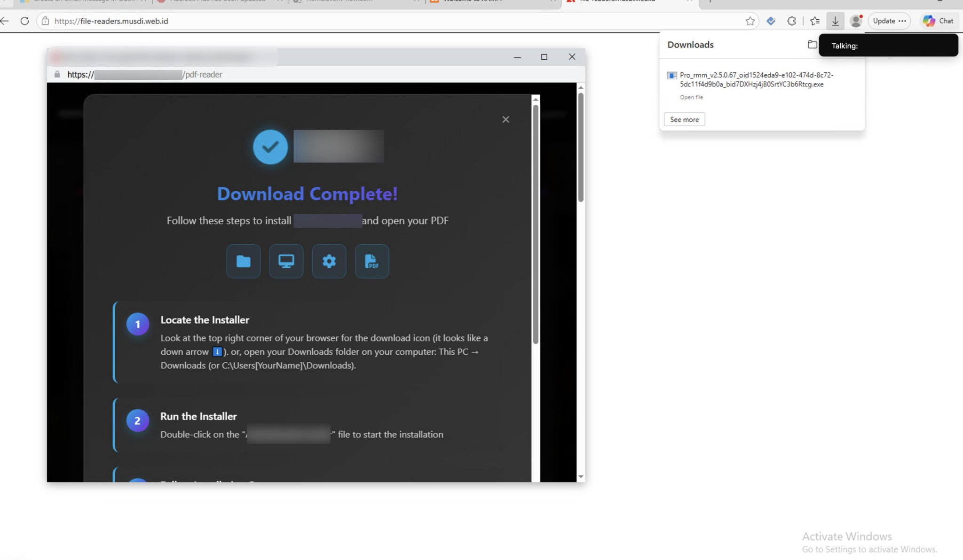Click the monitor step icon

[x=286, y=261]
